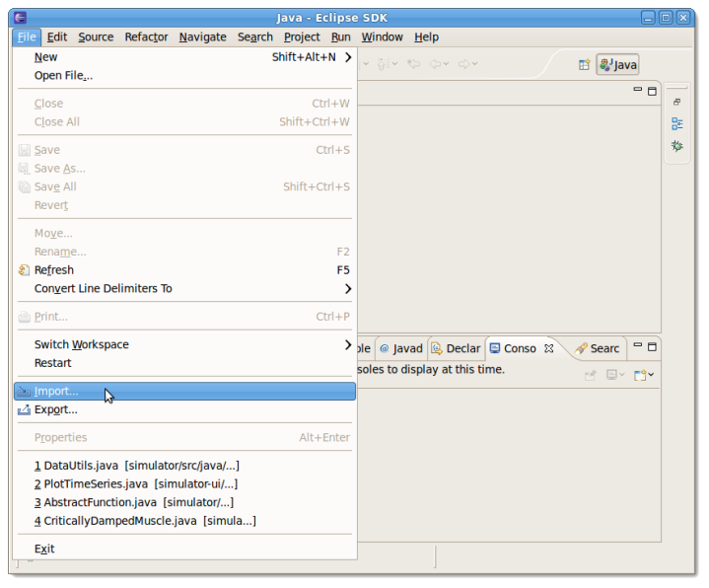Select the Console tab
709x588 pixels.
click(513, 348)
